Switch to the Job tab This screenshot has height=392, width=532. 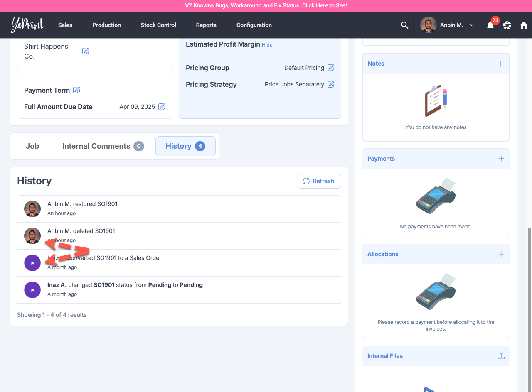32,146
